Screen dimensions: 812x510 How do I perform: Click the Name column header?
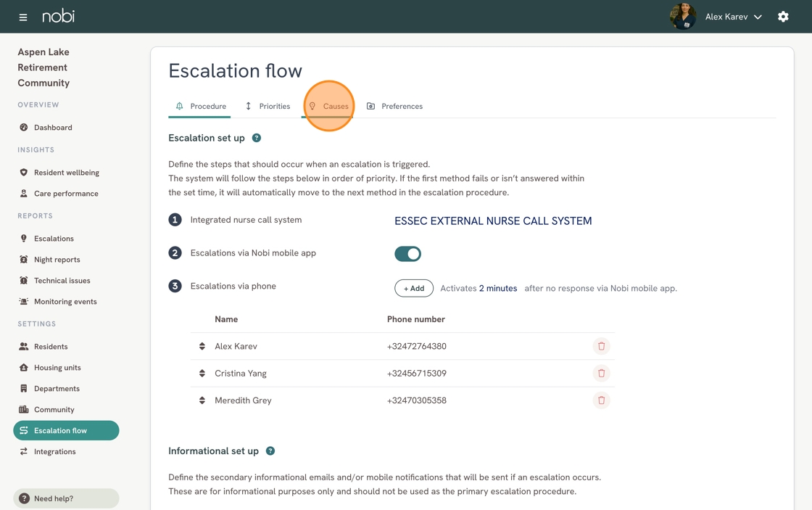[x=226, y=319]
